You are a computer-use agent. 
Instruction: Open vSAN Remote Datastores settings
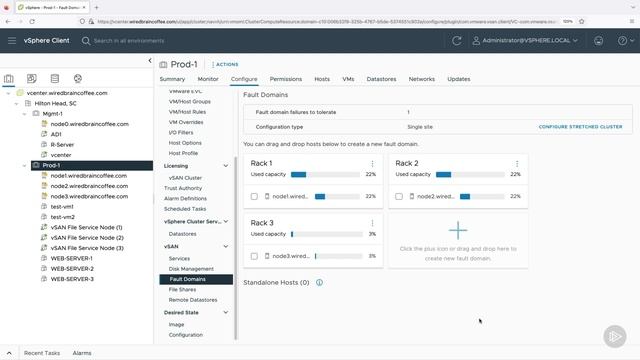[193, 300]
